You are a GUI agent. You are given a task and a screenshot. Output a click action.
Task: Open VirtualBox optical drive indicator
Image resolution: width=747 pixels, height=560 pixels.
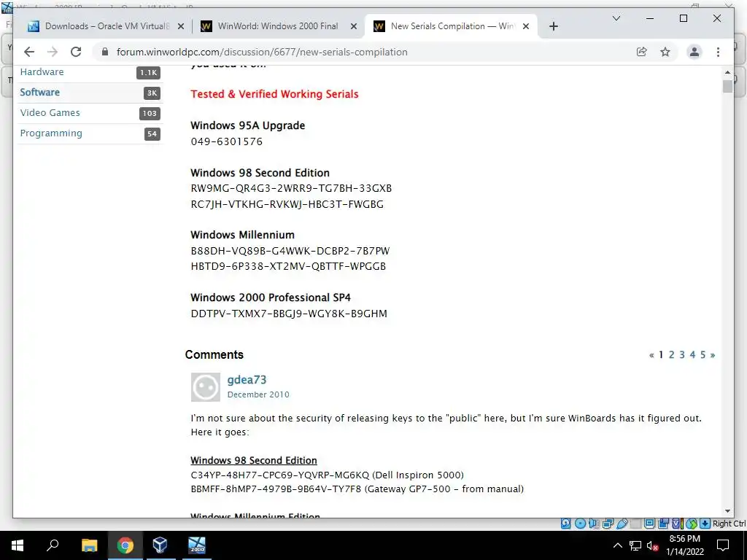pyautogui.click(x=580, y=524)
